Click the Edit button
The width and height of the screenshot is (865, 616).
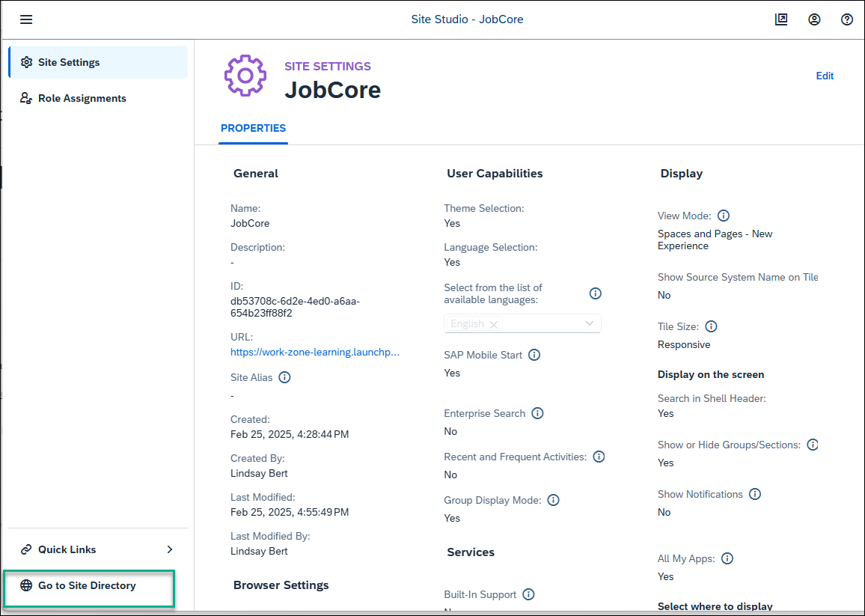point(825,76)
